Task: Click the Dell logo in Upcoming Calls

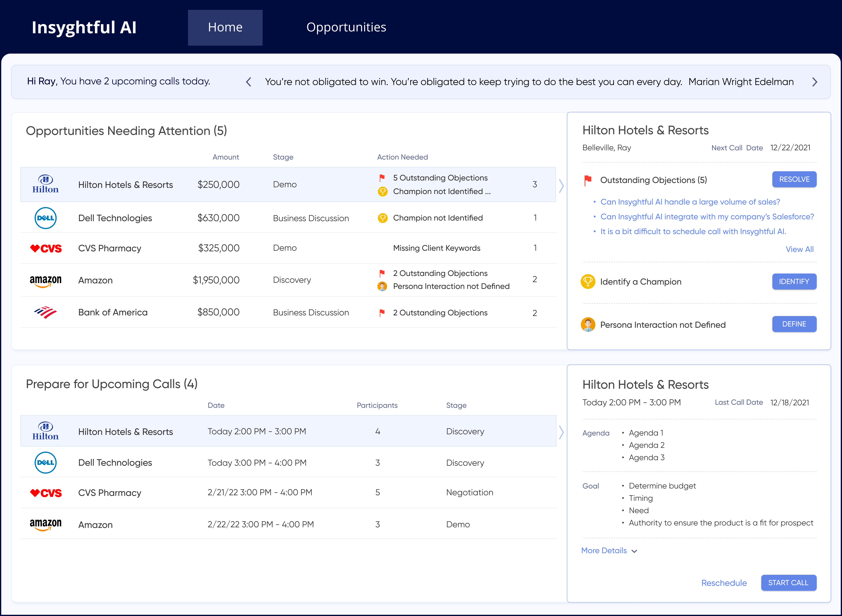Action: click(x=45, y=462)
